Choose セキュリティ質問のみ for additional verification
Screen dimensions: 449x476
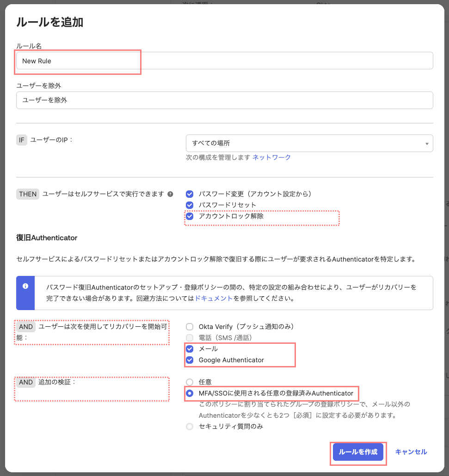[x=190, y=426]
